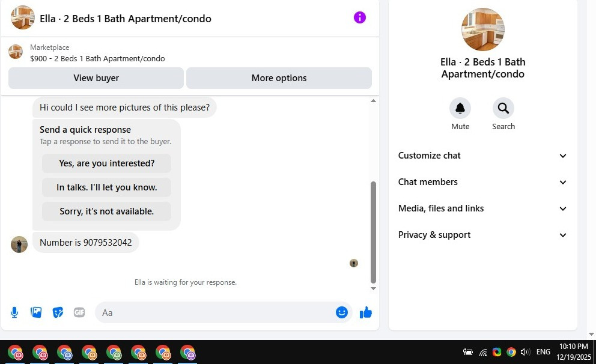Click the voice clip microphone icon
596x364 pixels.
tap(14, 312)
